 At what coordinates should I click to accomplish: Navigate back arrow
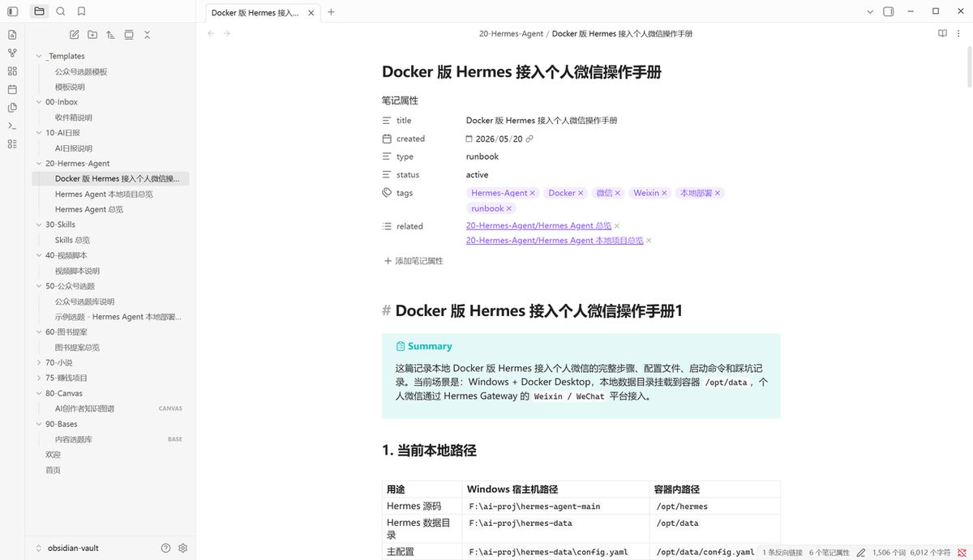click(211, 33)
